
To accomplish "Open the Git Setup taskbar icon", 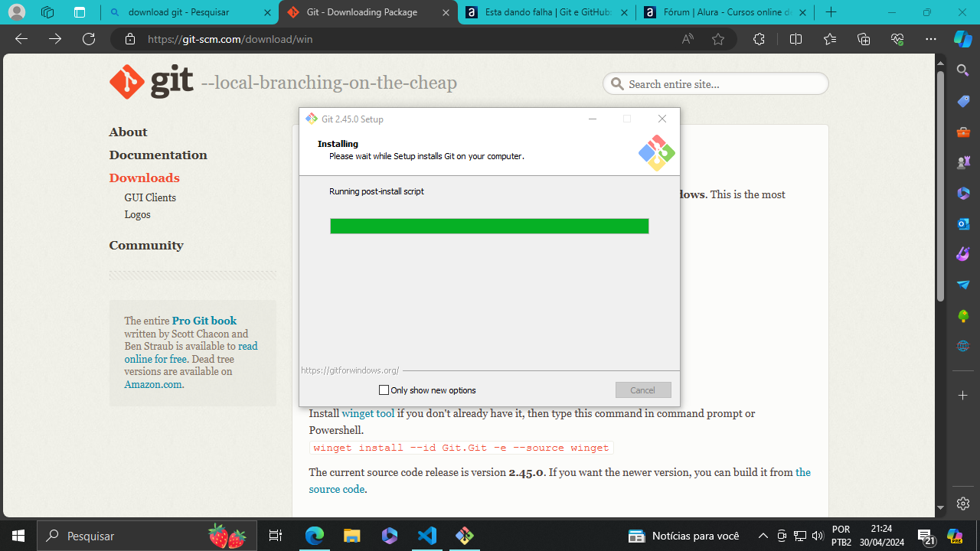I will coord(464,536).
